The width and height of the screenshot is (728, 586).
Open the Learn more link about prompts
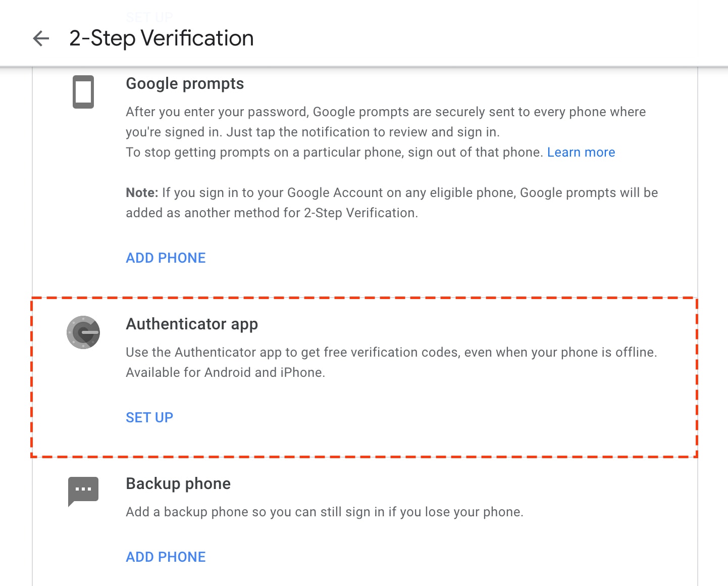581,152
